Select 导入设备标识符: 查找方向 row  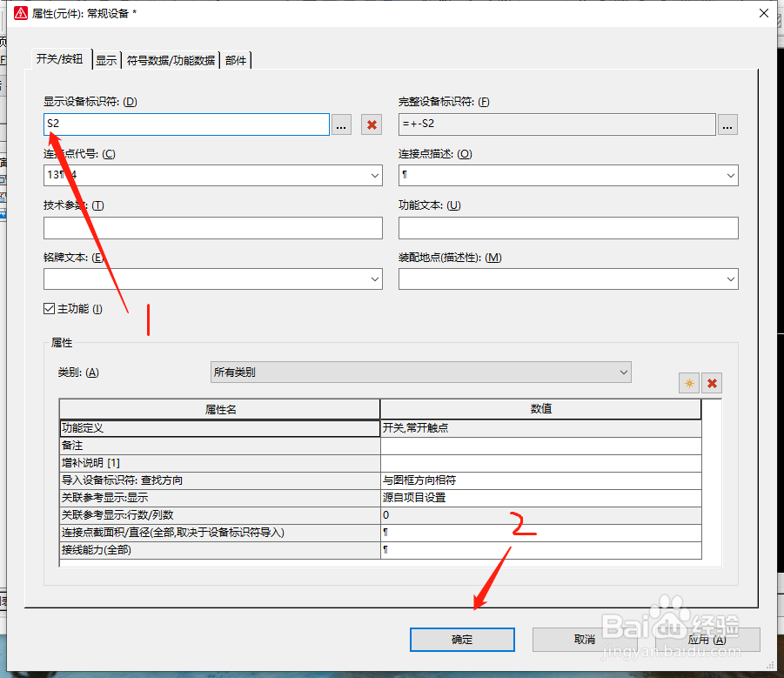(220, 480)
